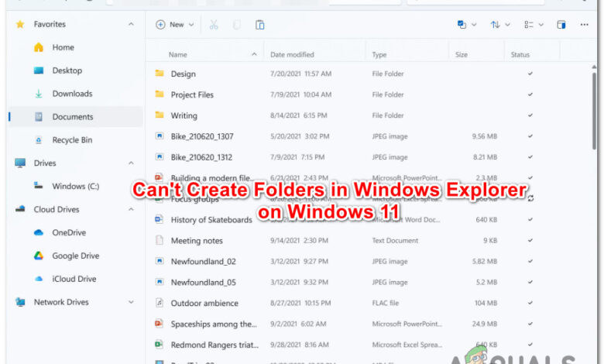Open the dropdown arrow beside the View icon
604x364 pixels.
[x=541, y=25]
